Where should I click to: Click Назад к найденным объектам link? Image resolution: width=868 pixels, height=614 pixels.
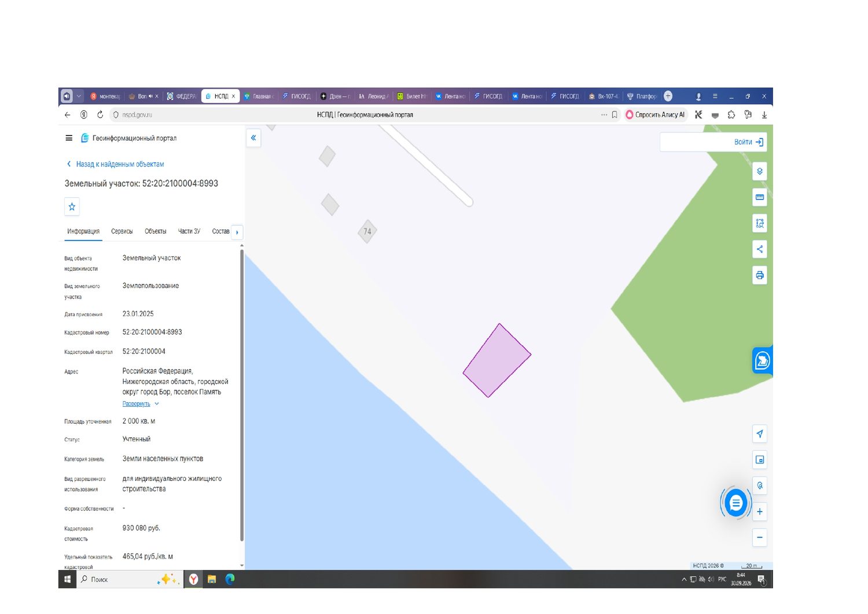pos(116,164)
